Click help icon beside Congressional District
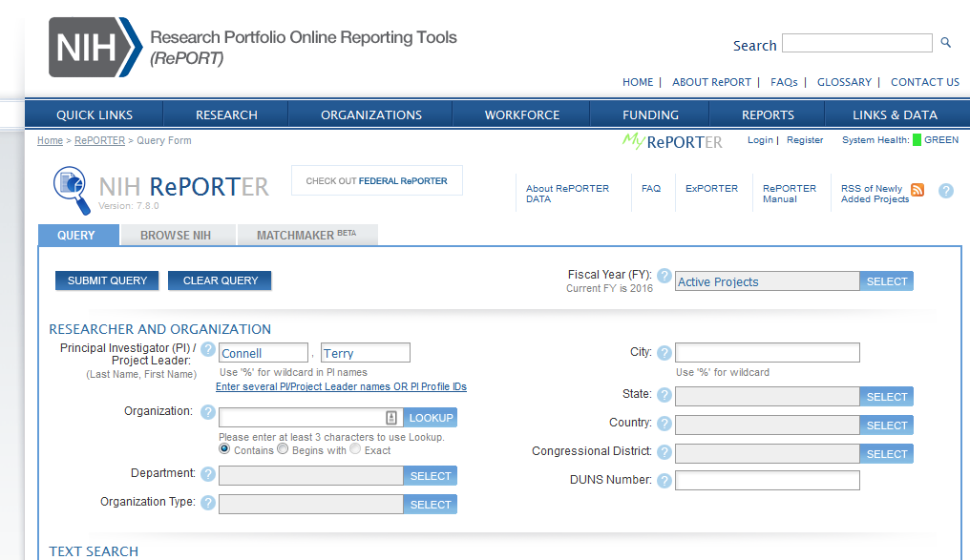This screenshot has height=560, width=970. (664, 452)
